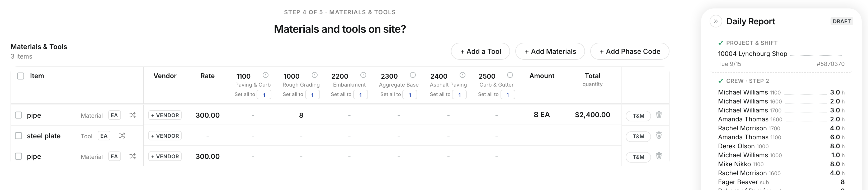
Task: Click Add Materials button
Action: coord(550,51)
